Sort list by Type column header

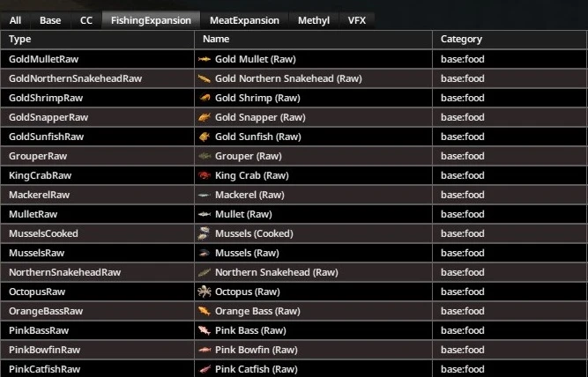(x=20, y=40)
